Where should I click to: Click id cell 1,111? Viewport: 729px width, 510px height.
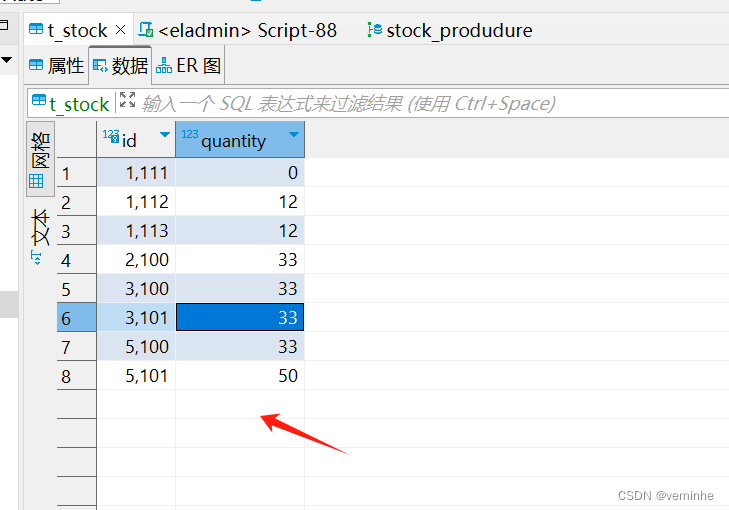[x=136, y=173]
